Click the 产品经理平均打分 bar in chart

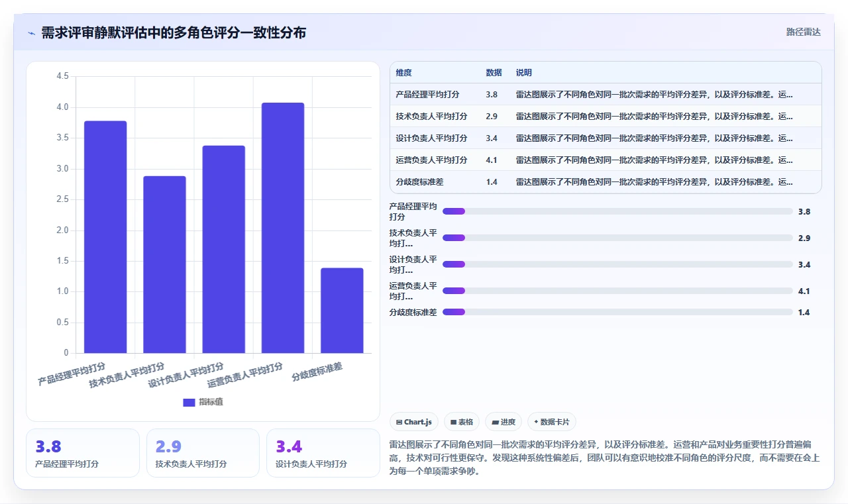coord(105,237)
